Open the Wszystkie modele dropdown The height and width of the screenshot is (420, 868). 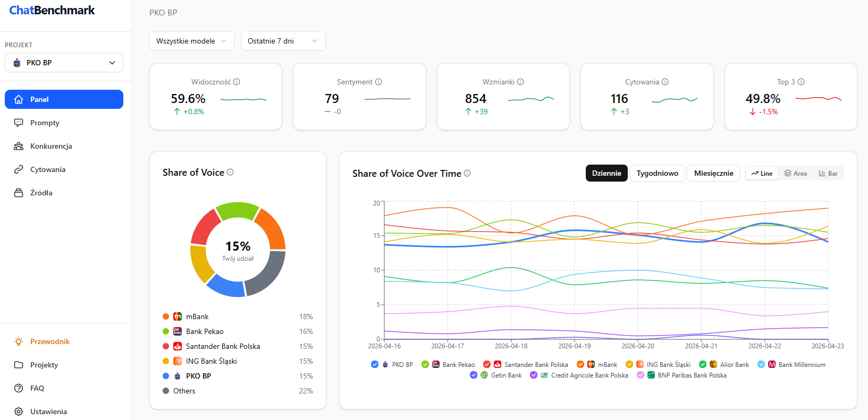[192, 41]
